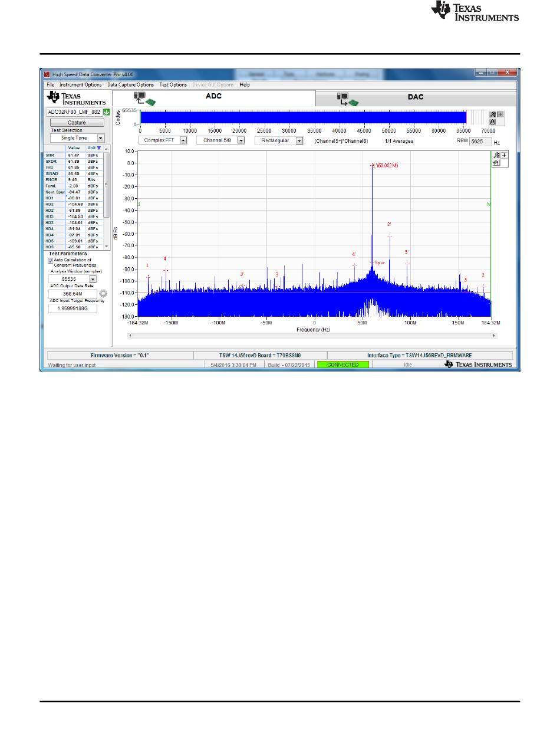The image size is (560, 732).
Task: Click the horizontal scrollbar below the FFT plot
Action: [312, 336]
